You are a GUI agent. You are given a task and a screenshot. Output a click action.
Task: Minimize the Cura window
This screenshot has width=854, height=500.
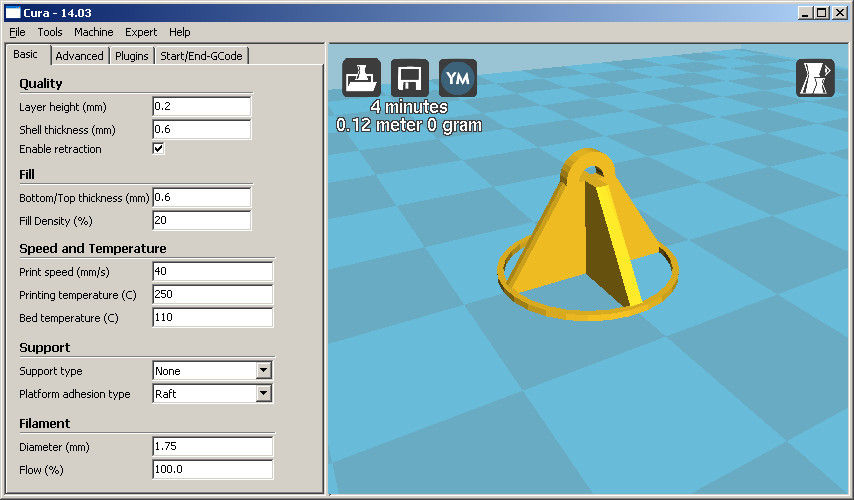click(x=806, y=13)
